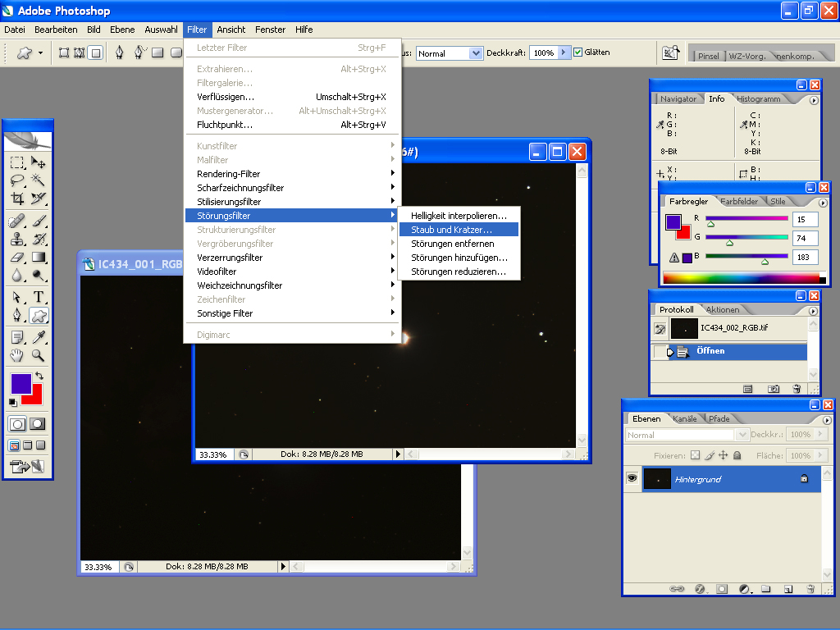840x630 pixels.
Task: Add layer mask in Ebenen palette
Action: click(722, 589)
